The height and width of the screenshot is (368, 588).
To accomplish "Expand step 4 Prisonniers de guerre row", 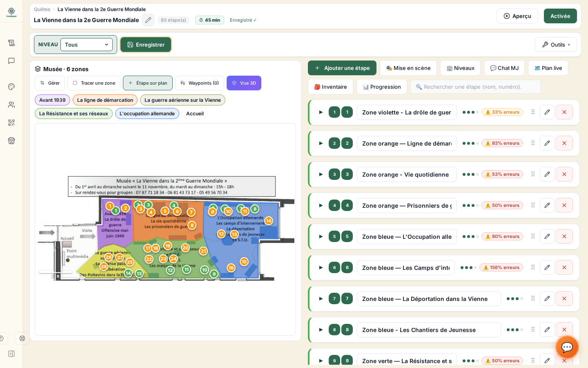I will tap(321, 205).
